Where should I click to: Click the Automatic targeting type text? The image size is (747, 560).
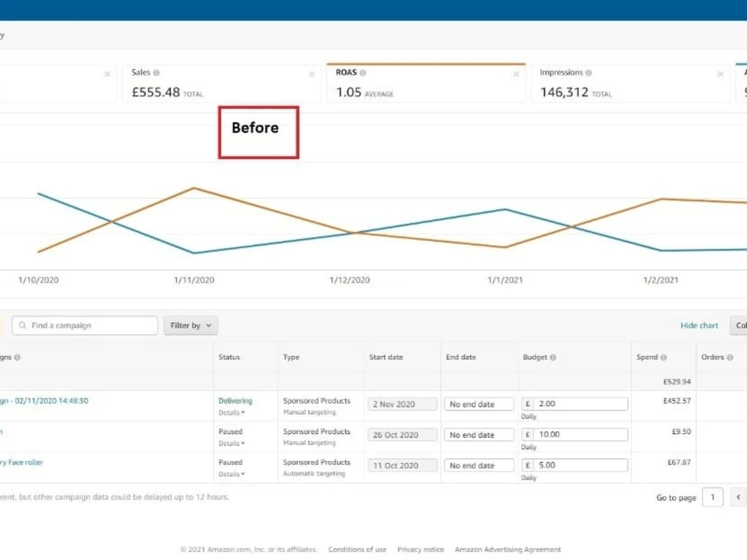coord(314,474)
